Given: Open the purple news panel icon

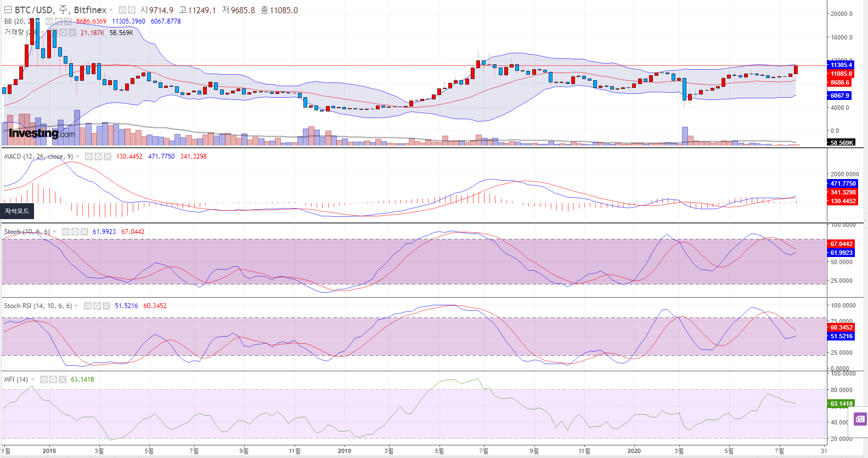Looking at the screenshot, I should (860, 419).
